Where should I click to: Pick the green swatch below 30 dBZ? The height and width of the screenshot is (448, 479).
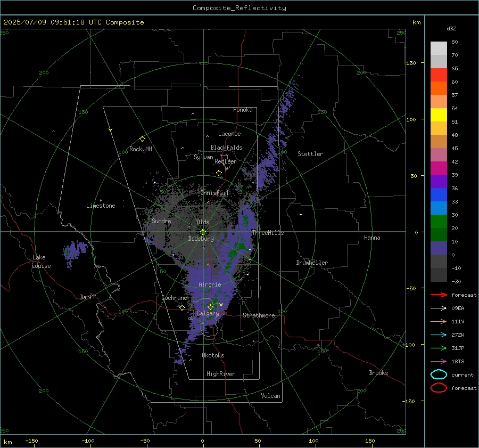(x=439, y=221)
